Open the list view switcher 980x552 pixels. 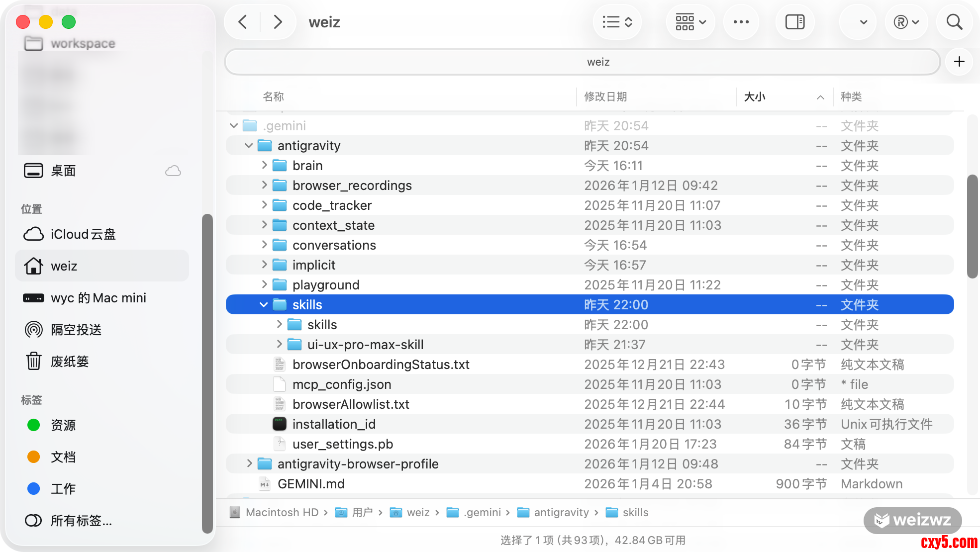click(617, 22)
